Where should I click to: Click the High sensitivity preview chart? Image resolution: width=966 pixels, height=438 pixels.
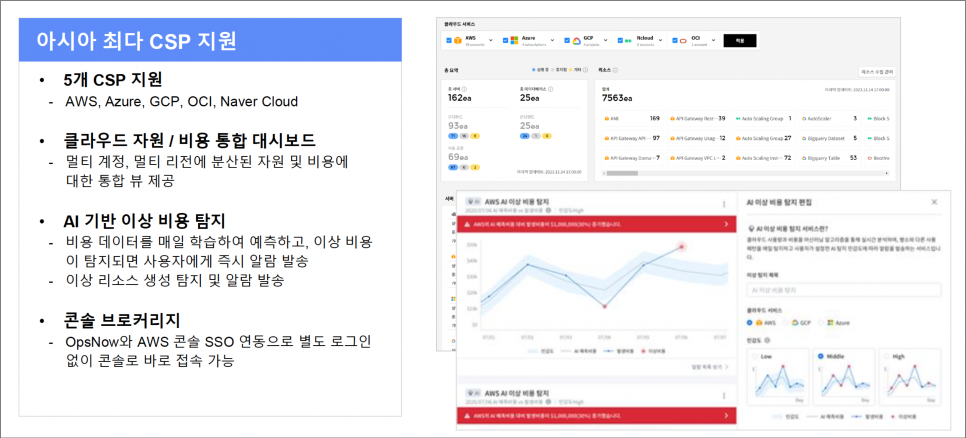pyautogui.click(x=909, y=381)
